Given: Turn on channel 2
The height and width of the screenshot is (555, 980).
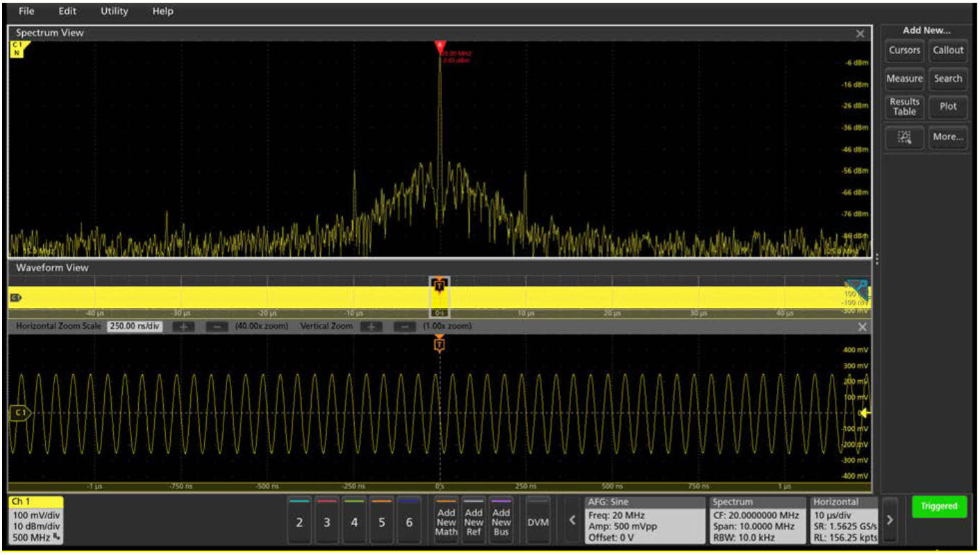Looking at the screenshot, I should click(299, 522).
